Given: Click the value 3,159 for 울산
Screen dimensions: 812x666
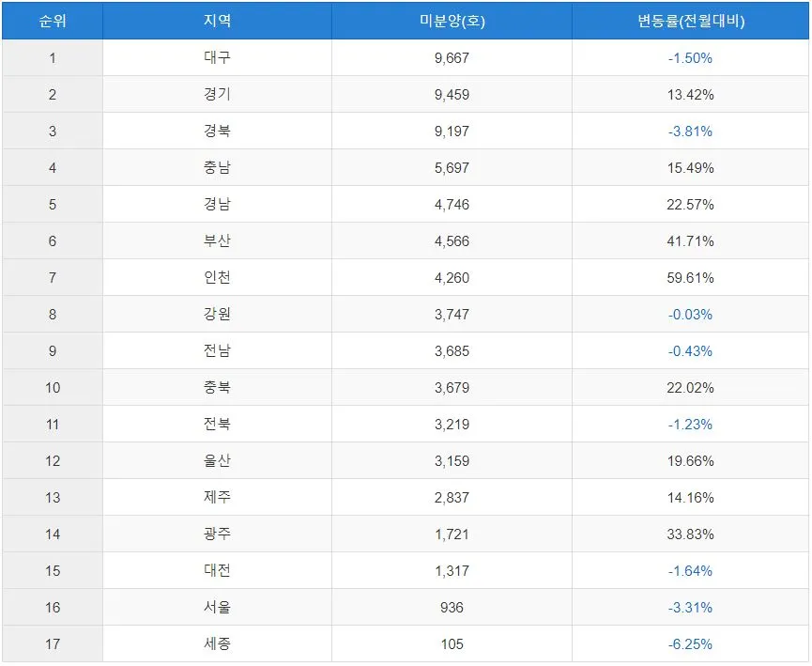Looking at the screenshot, I should coord(451,460).
